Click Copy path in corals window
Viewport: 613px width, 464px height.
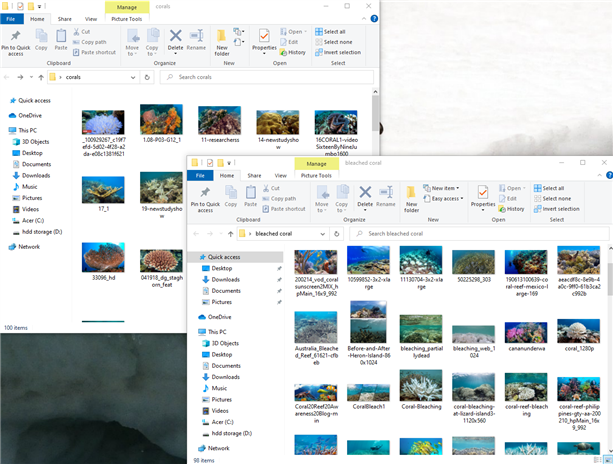click(x=90, y=42)
